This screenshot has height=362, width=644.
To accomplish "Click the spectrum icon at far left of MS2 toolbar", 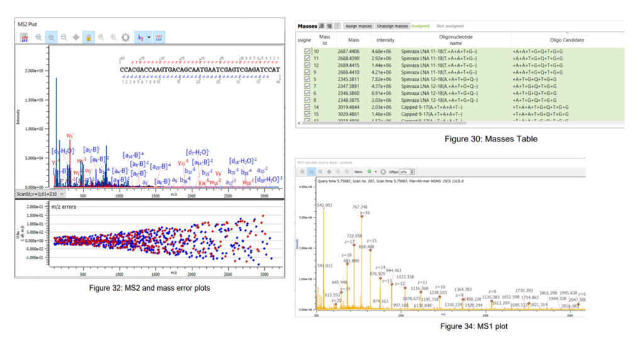I will 23,38.
